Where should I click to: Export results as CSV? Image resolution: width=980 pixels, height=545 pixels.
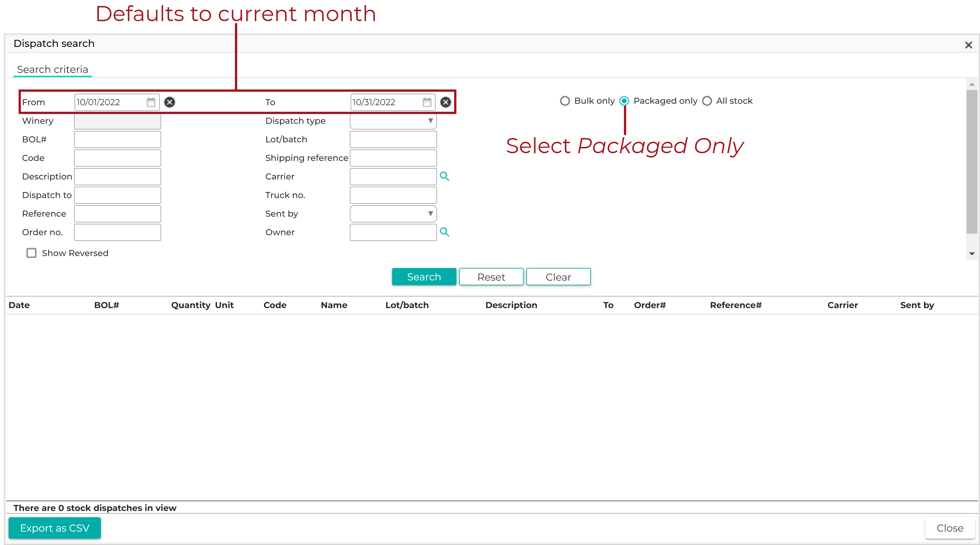coord(55,528)
